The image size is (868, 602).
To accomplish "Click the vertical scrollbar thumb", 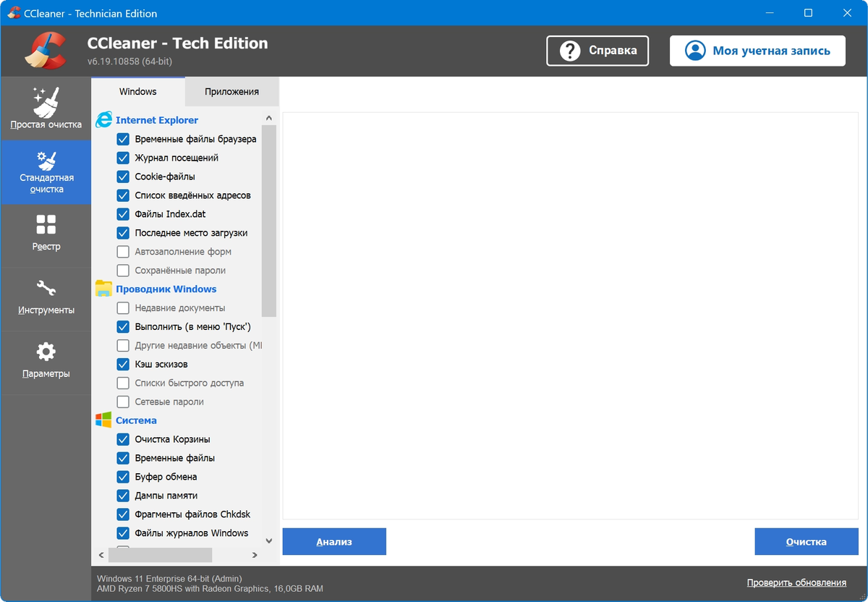I will (x=269, y=221).
